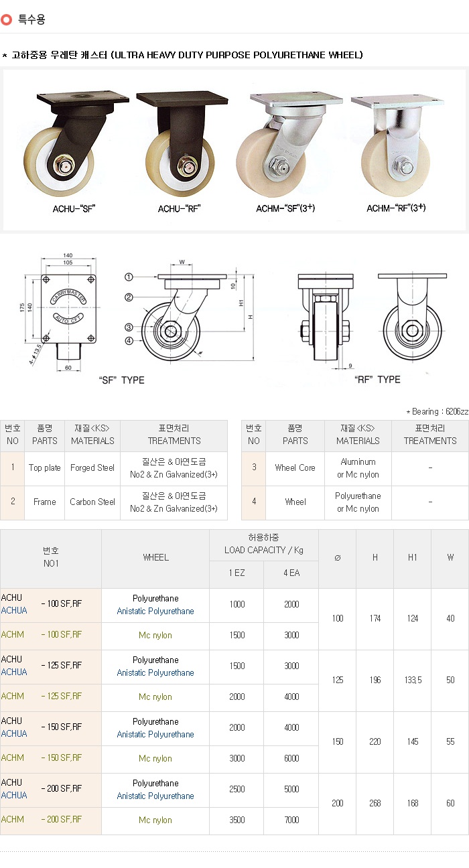Select the Aluminum or Mc nylon material cell
This screenshot has height=868, width=469.
(358, 468)
